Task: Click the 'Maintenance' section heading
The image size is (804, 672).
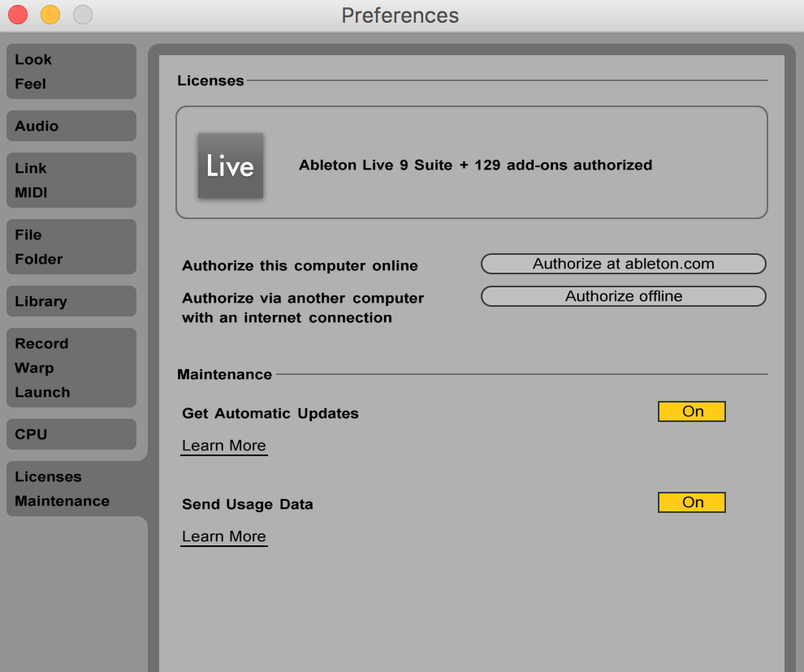Action: (225, 374)
